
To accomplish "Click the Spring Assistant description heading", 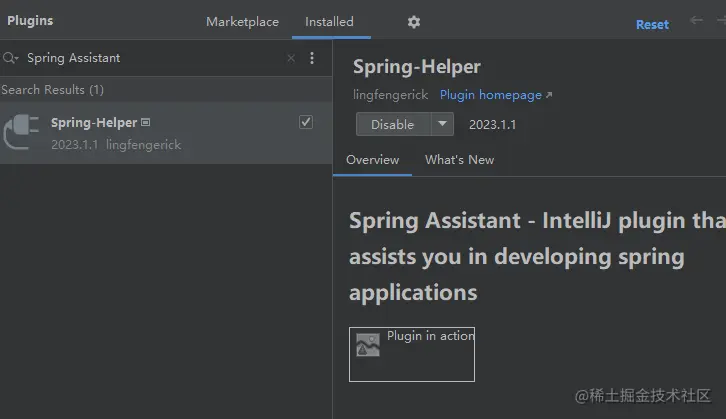I will click(x=537, y=256).
